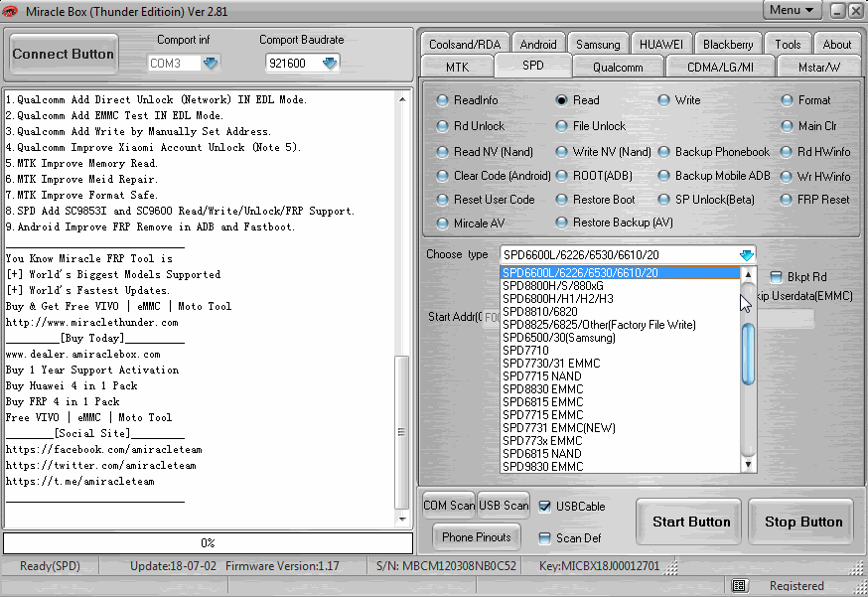The height and width of the screenshot is (597, 868).
Task: Open the About tab
Action: coord(836,45)
